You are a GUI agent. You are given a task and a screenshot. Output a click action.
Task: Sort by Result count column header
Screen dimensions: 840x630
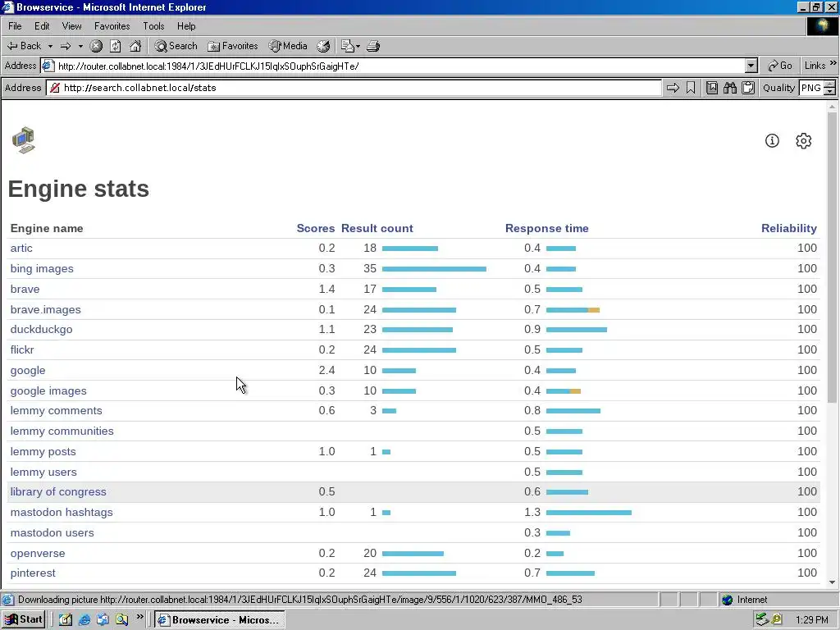pyautogui.click(x=377, y=228)
